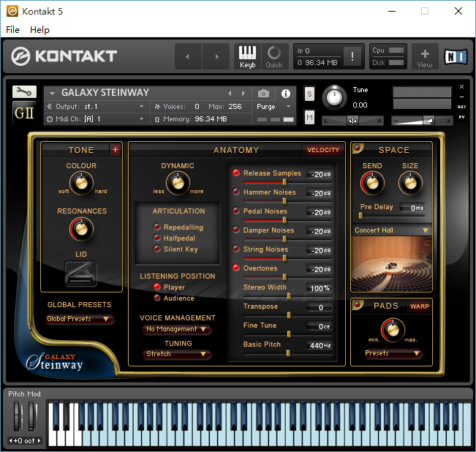
Task: Click the Halfpedal articulation label
Action: (179, 238)
